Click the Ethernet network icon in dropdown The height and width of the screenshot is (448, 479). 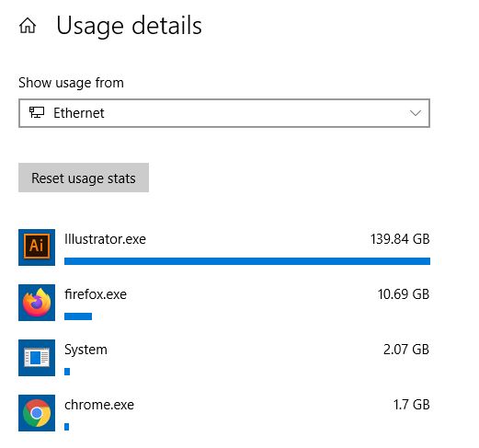(x=37, y=112)
